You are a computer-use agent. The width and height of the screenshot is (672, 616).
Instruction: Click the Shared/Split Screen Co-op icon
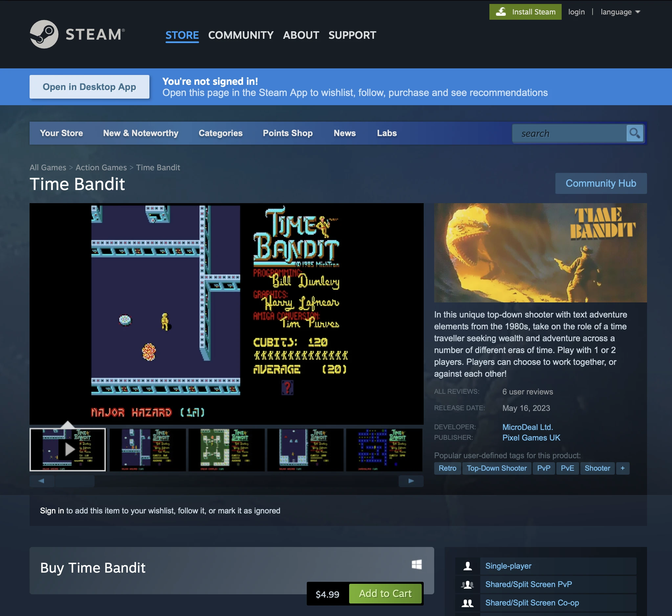[468, 603]
